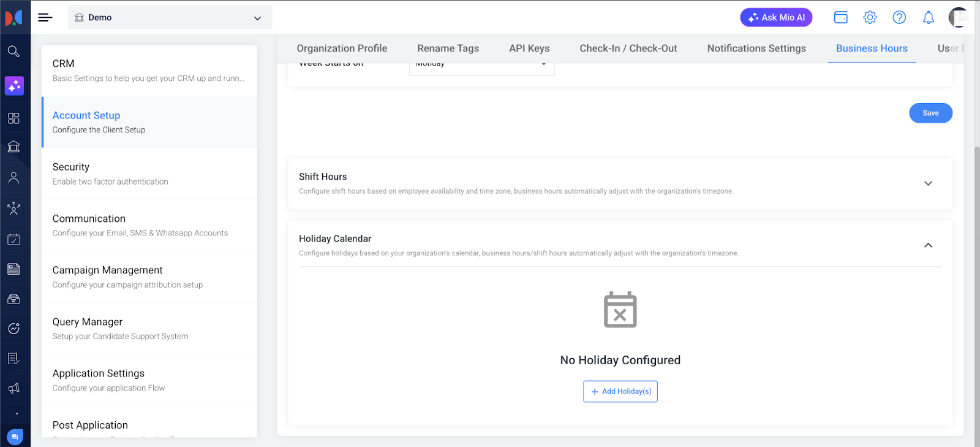
Task: Open notifications bell icon
Action: tap(928, 18)
